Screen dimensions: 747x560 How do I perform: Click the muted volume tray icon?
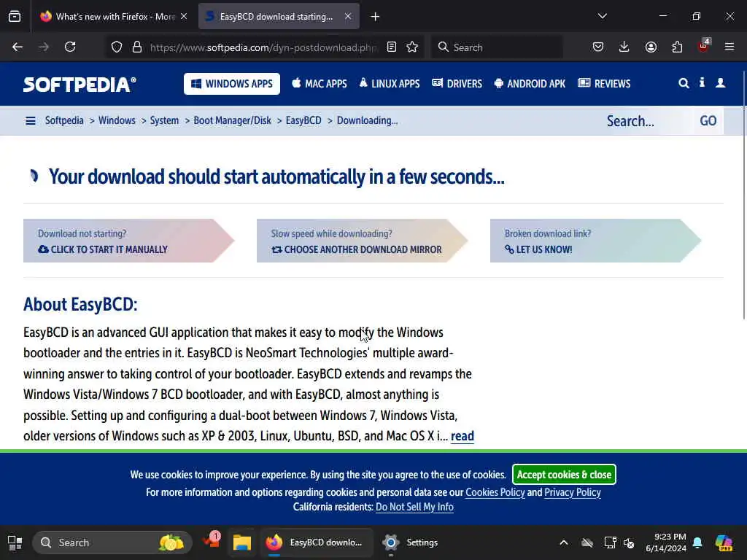(x=629, y=542)
